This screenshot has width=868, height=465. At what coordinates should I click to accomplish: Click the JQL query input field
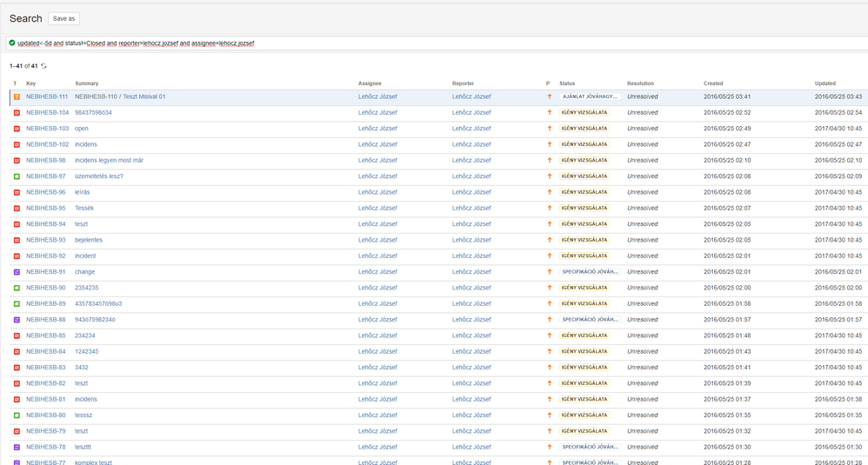[437, 43]
